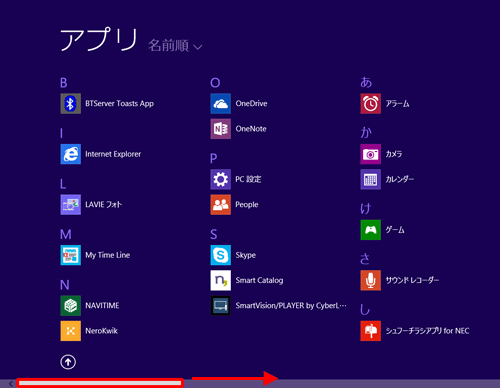This screenshot has height=388, width=500.
Task: Click the O letter group header
Action: point(215,83)
